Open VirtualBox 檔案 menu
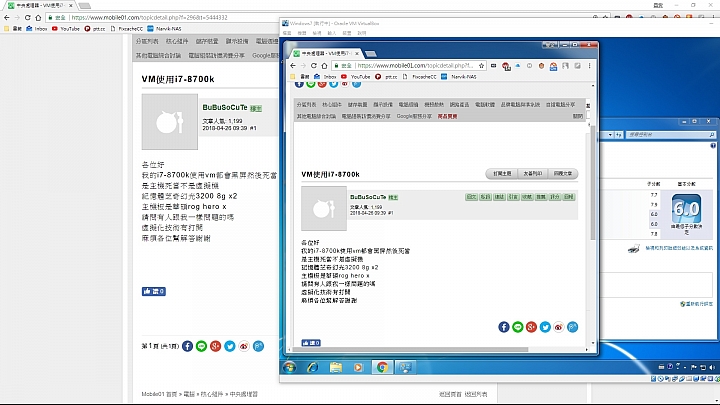The width and height of the screenshot is (720, 405). tap(287, 33)
